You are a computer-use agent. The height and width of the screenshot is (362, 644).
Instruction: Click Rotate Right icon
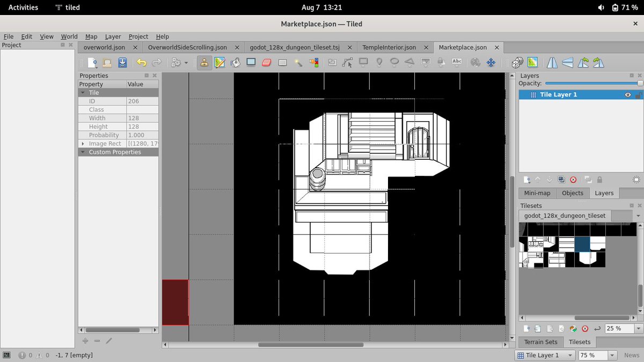(x=598, y=62)
